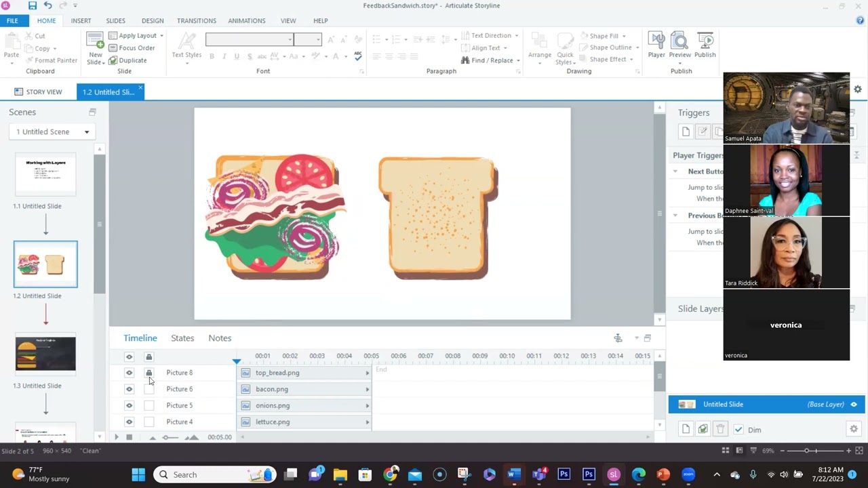868x488 pixels.
Task: Click the zoom out minus button
Action: point(783,451)
